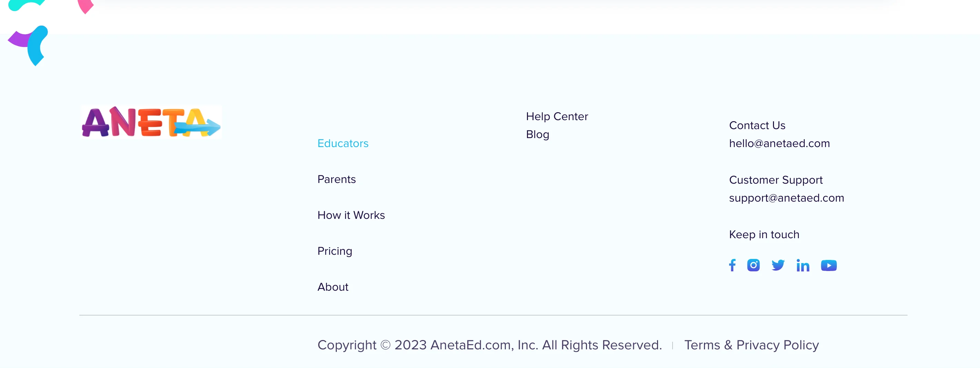This screenshot has width=980, height=368.
Task: Open Terms & Privacy Policy
Action: 751,345
